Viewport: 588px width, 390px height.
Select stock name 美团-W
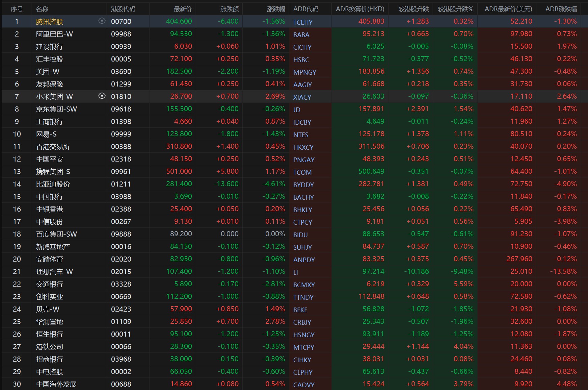click(x=48, y=72)
